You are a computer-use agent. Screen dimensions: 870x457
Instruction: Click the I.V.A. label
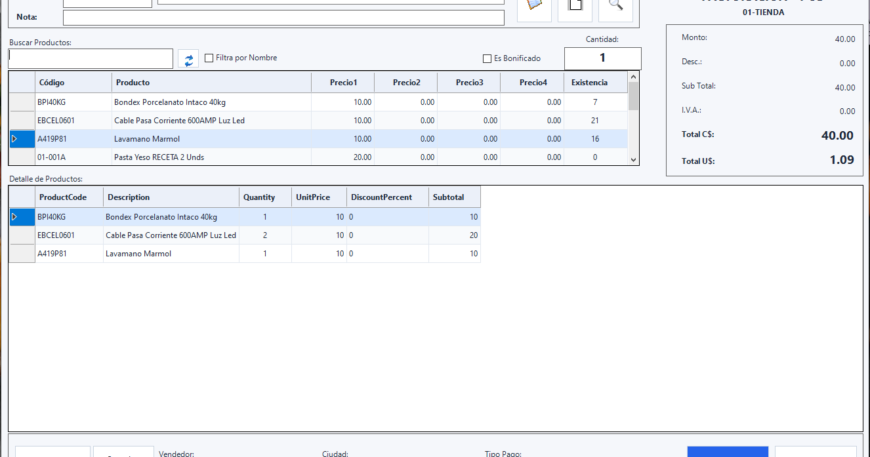pos(691,110)
